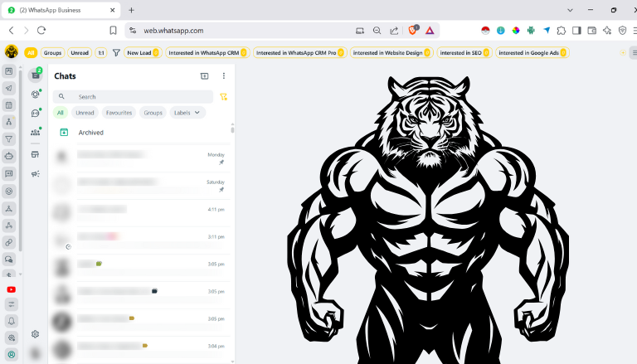This screenshot has width=637, height=364.
Task: Open the advertise megaphone icon
Action: pyautogui.click(x=36, y=174)
